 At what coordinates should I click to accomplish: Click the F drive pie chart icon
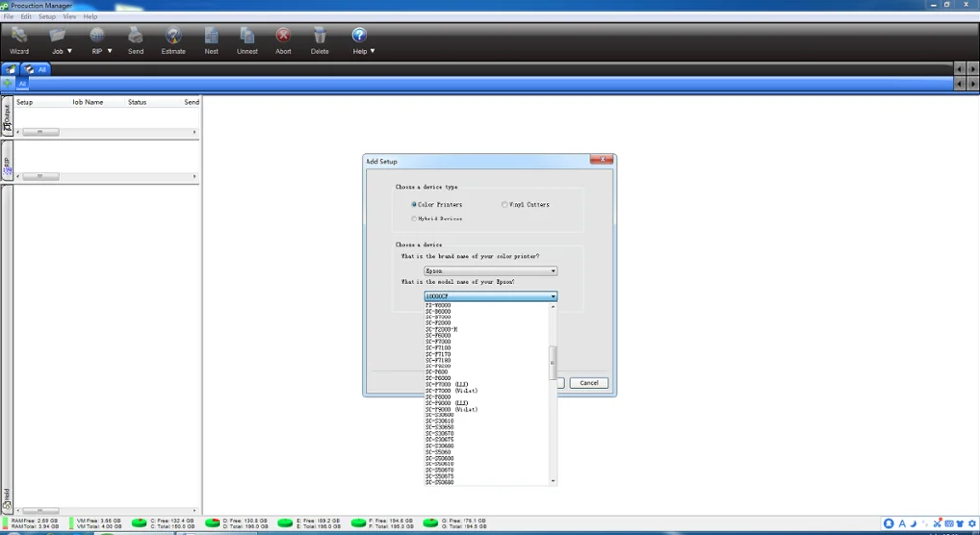(358, 523)
